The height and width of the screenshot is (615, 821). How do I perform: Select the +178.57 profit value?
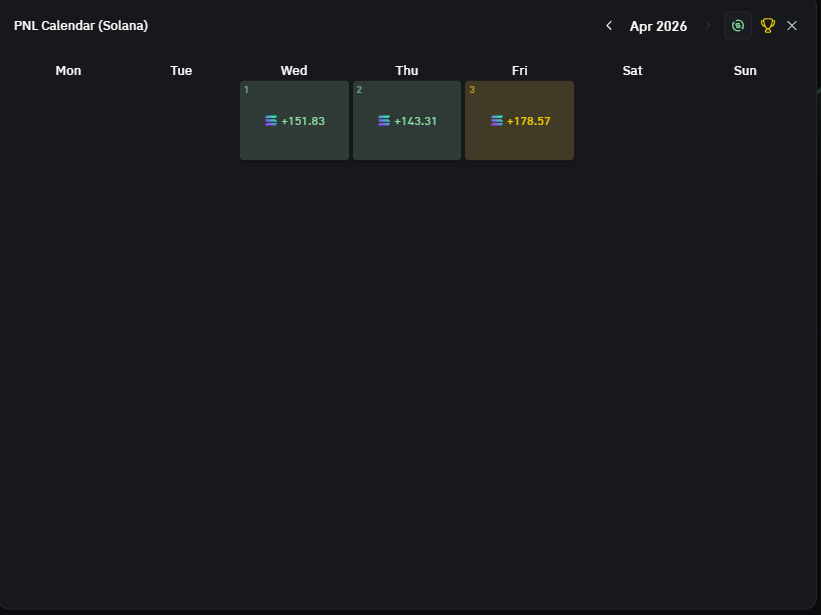tap(528, 121)
